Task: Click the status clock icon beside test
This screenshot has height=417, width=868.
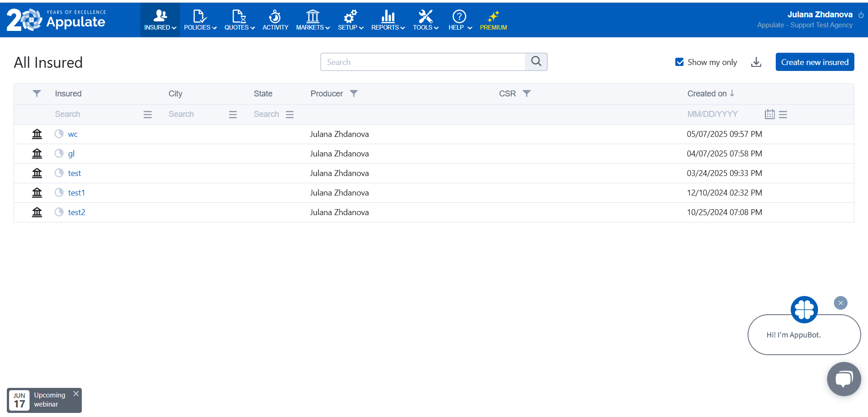Action: 59,173
